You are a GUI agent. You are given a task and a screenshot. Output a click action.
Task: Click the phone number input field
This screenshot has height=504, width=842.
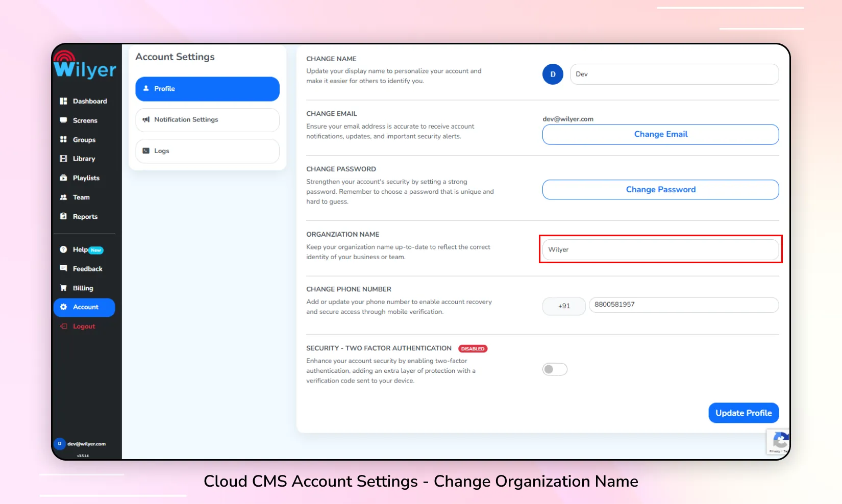684,305
